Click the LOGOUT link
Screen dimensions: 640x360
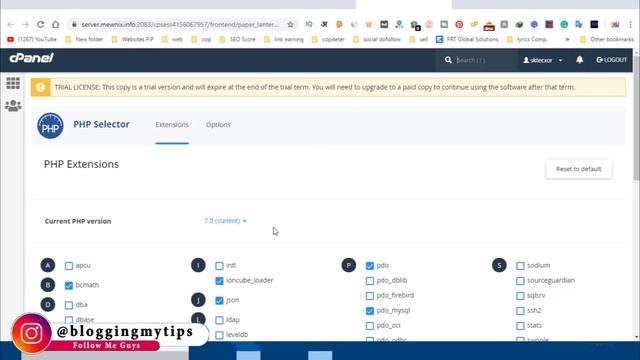tap(611, 60)
